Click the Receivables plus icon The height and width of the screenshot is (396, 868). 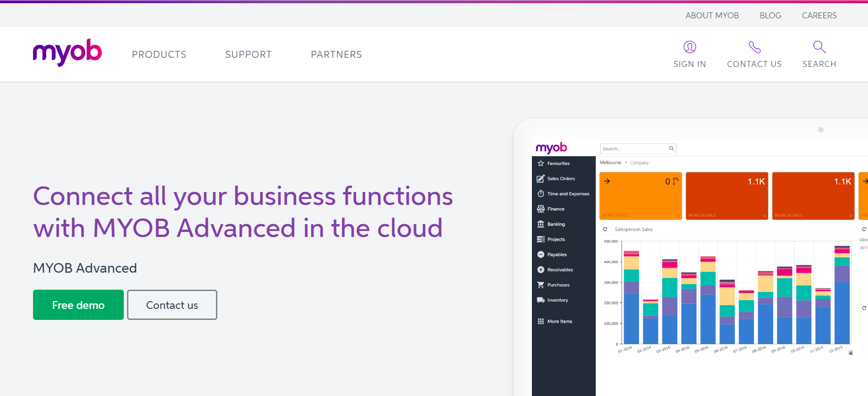[x=541, y=269]
